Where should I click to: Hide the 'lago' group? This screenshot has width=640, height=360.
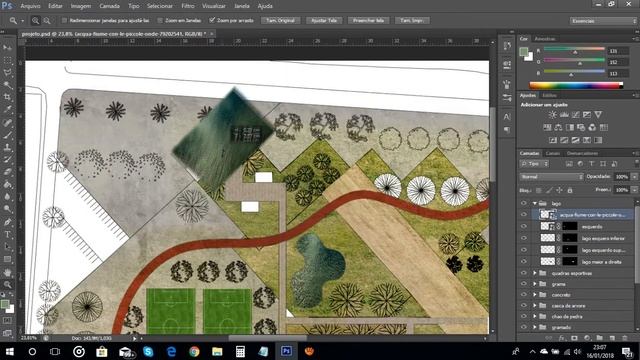524,203
